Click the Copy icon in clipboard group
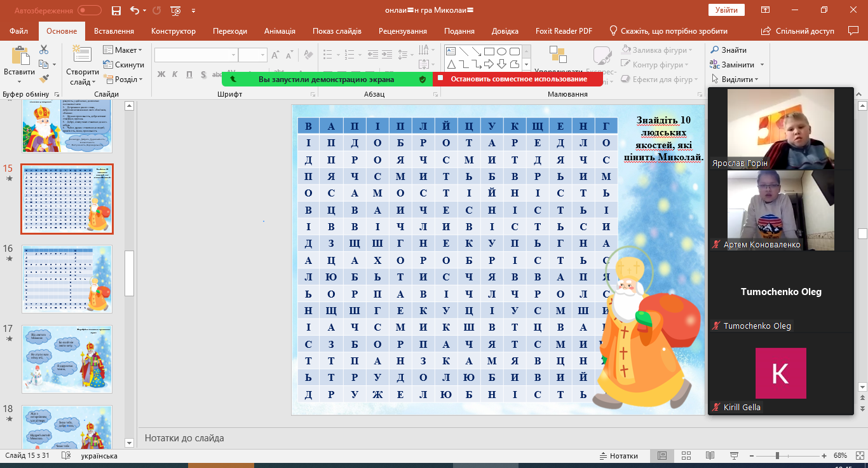This screenshot has height=468, width=868. 43,64
